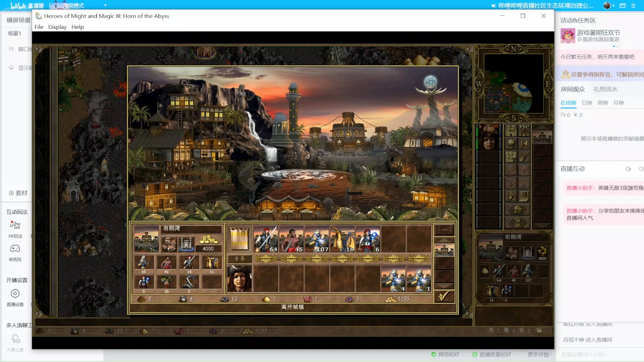Select the hero's stack of 4

(x=393, y=279)
